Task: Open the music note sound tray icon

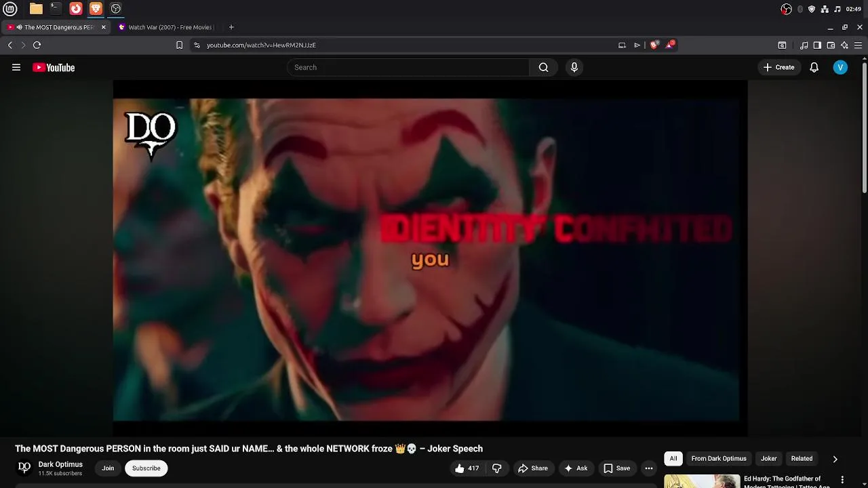Action: [837, 9]
